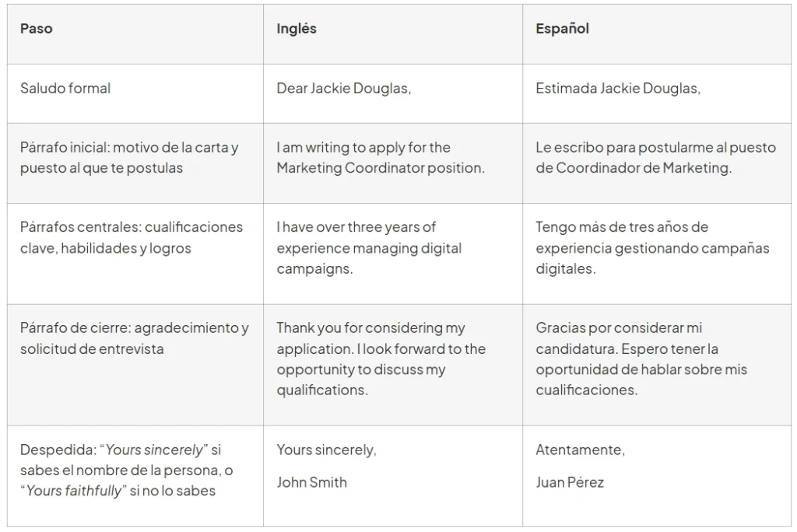Click the Yours sincerely, closing line
Image resolution: width=797 pixels, height=532 pixels.
coord(326,450)
